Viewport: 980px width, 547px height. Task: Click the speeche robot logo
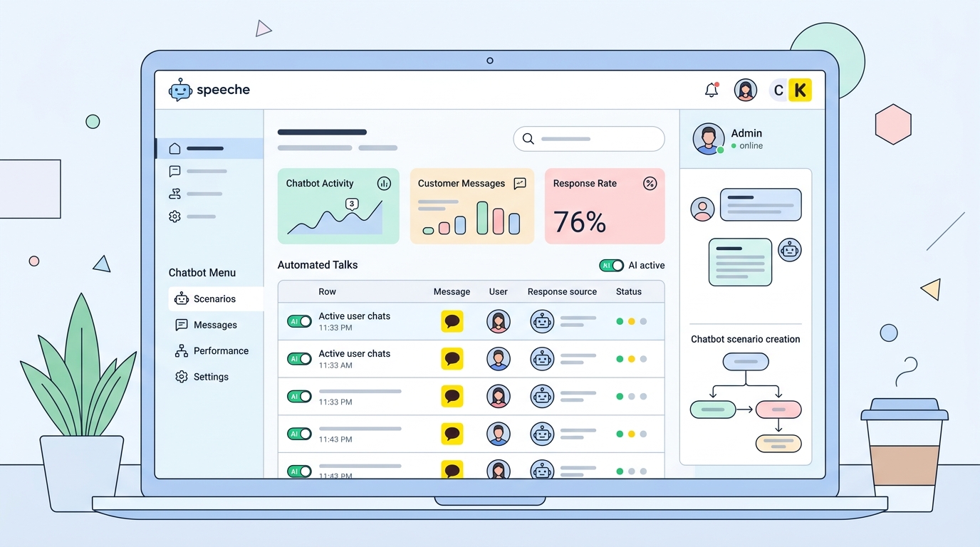180,90
